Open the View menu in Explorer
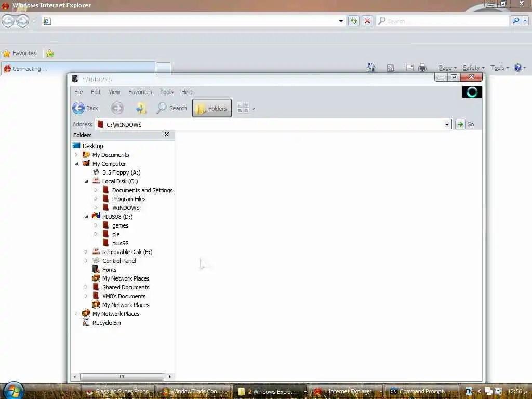The height and width of the screenshot is (399, 532). point(114,92)
